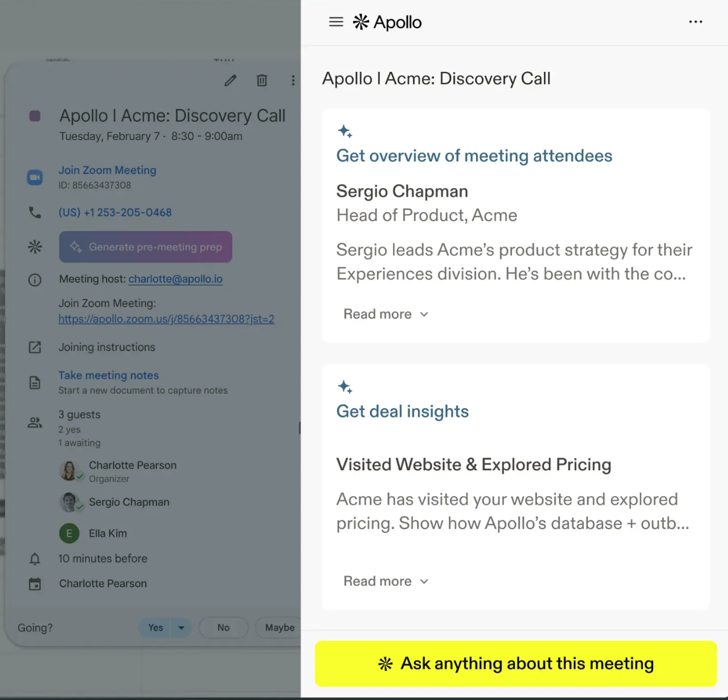Image resolution: width=728 pixels, height=700 pixels.
Task: Click the phone icon beside the number
Action: tap(35, 212)
